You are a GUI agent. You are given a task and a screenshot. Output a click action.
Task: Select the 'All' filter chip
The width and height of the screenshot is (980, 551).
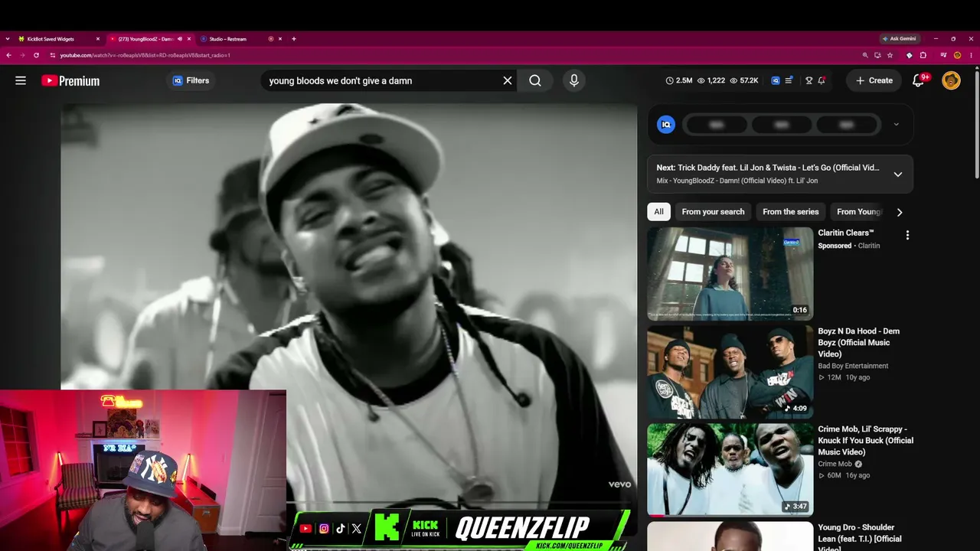(x=658, y=212)
